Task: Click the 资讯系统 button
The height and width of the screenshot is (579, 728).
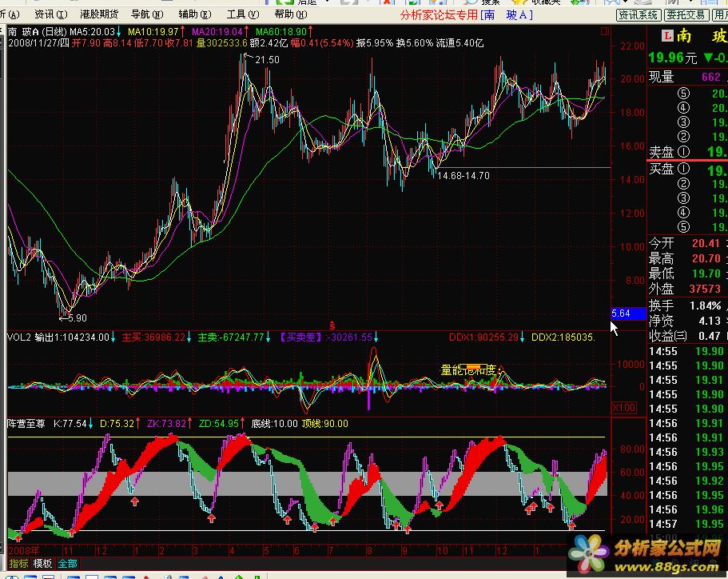Action: 638,15
